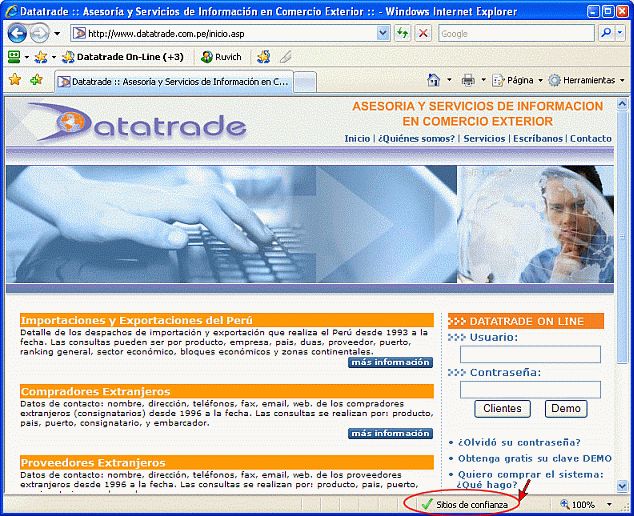Open the Ruvich link on links bar

click(221, 57)
